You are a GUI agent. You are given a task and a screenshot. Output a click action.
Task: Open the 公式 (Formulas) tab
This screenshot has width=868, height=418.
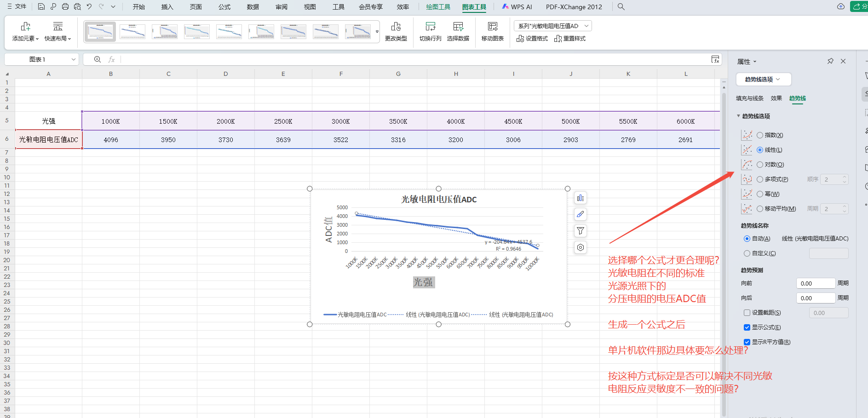tap(224, 7)
